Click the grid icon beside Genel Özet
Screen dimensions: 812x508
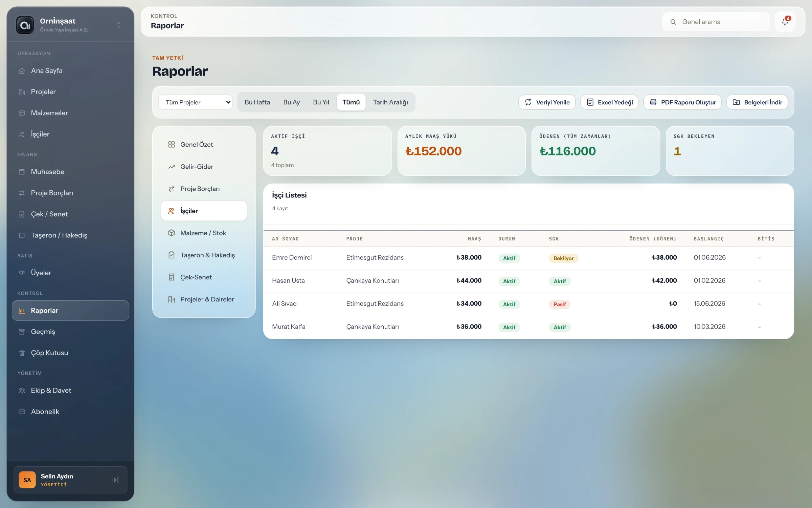[172, 145]
